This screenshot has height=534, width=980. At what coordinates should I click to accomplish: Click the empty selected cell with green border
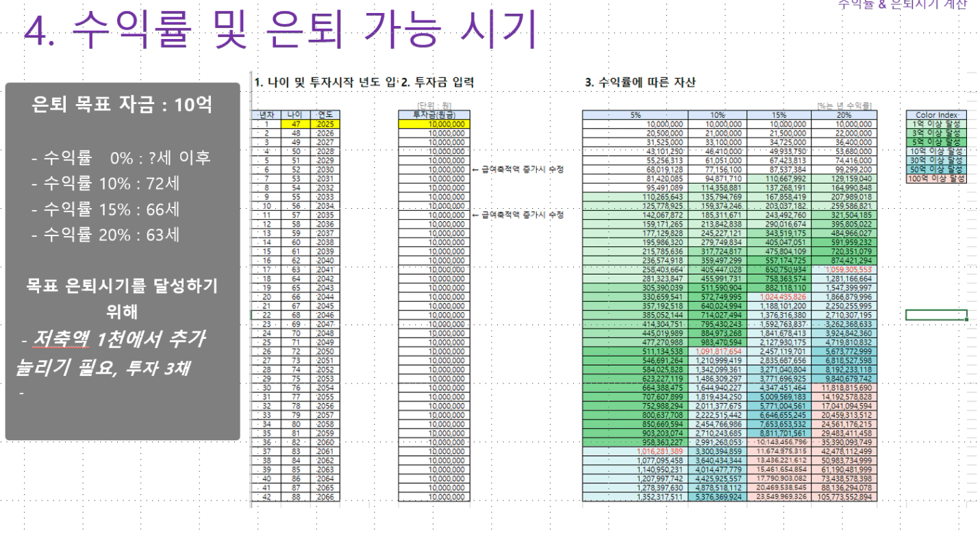(936, 315)
